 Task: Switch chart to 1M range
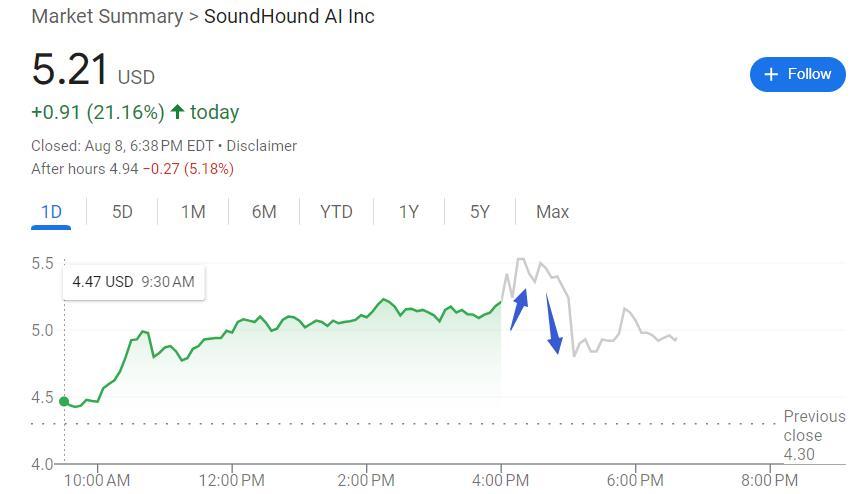pos(193,212)
